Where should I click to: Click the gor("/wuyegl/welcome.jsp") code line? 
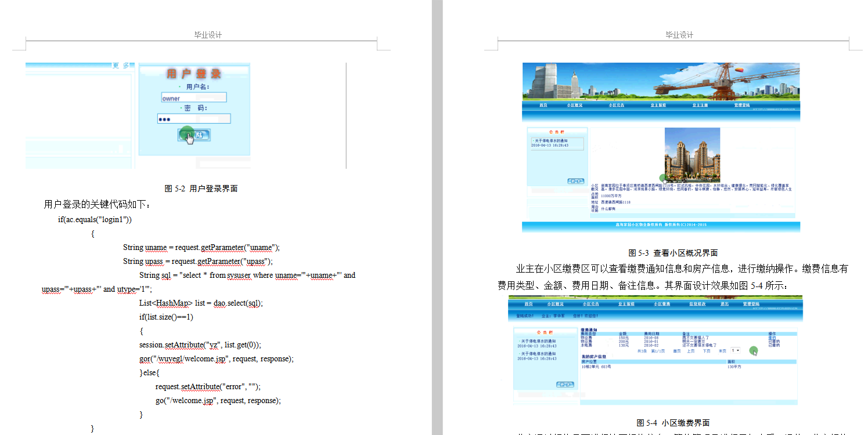217,358
